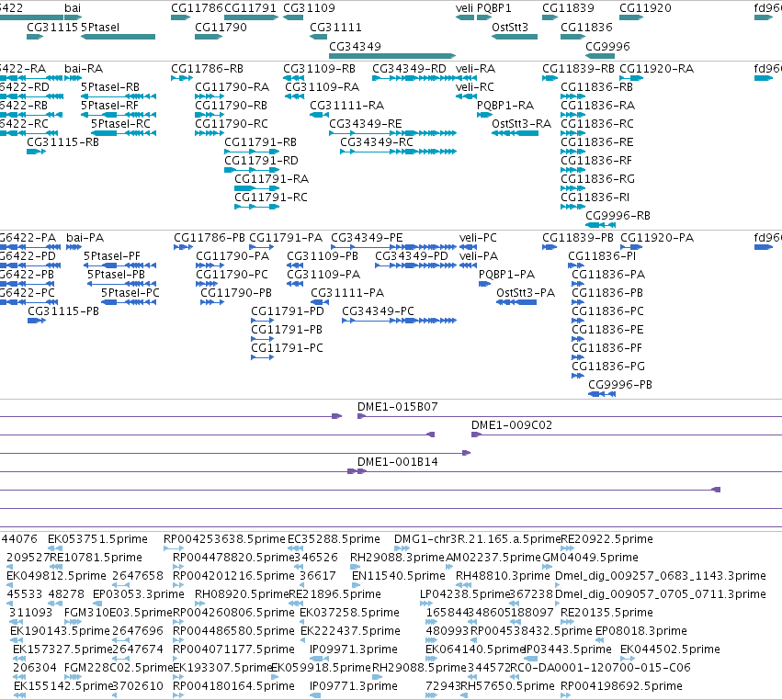Select protein bai-PA
Image resolution: width=782 pixels, height=700 pixels.
point(85,237)
